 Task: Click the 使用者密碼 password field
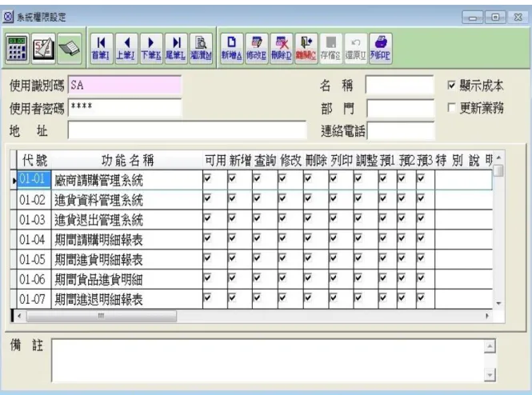click(x=125, y=108)
